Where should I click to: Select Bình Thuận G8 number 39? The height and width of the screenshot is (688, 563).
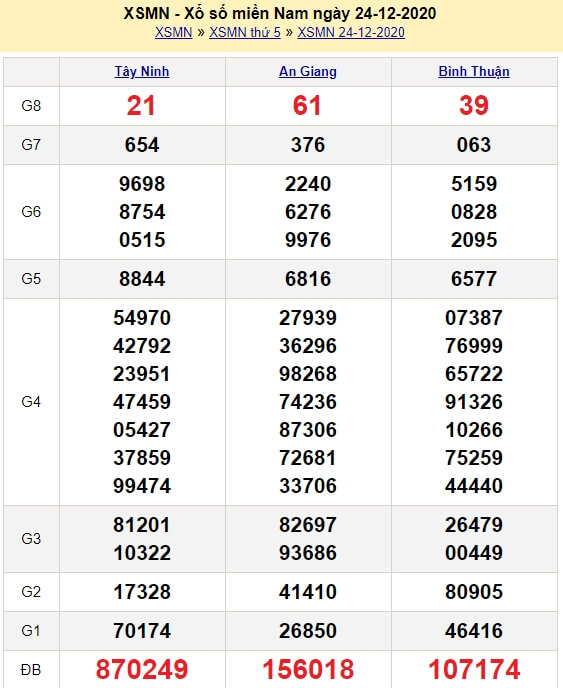click(473, 106)
